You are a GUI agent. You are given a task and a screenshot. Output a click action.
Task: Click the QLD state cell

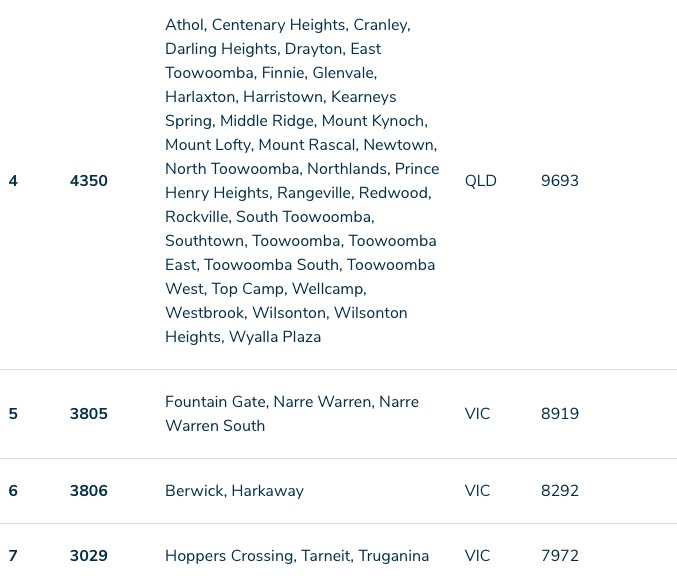pos(481,180)
